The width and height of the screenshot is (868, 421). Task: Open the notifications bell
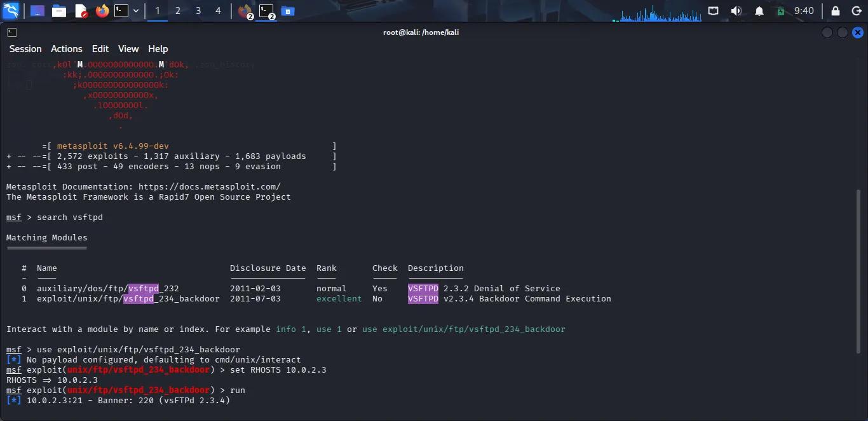(x=759, y=11)
